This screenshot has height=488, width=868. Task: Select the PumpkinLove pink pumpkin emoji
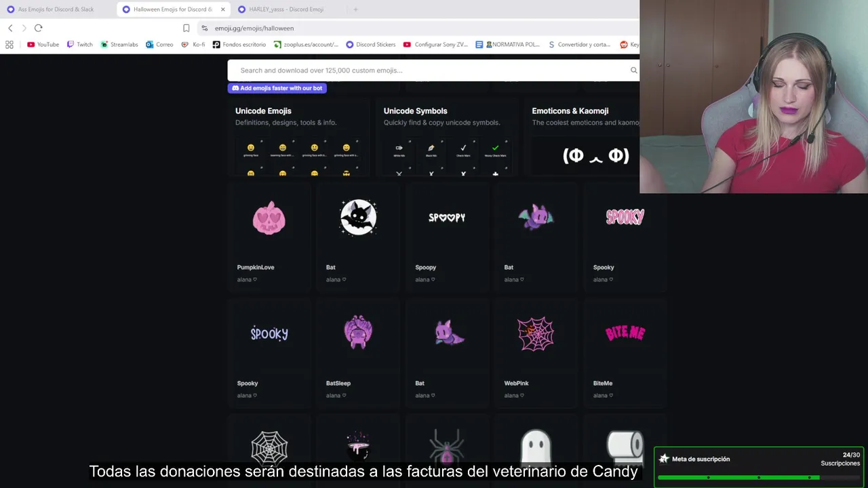coord(269,218)
